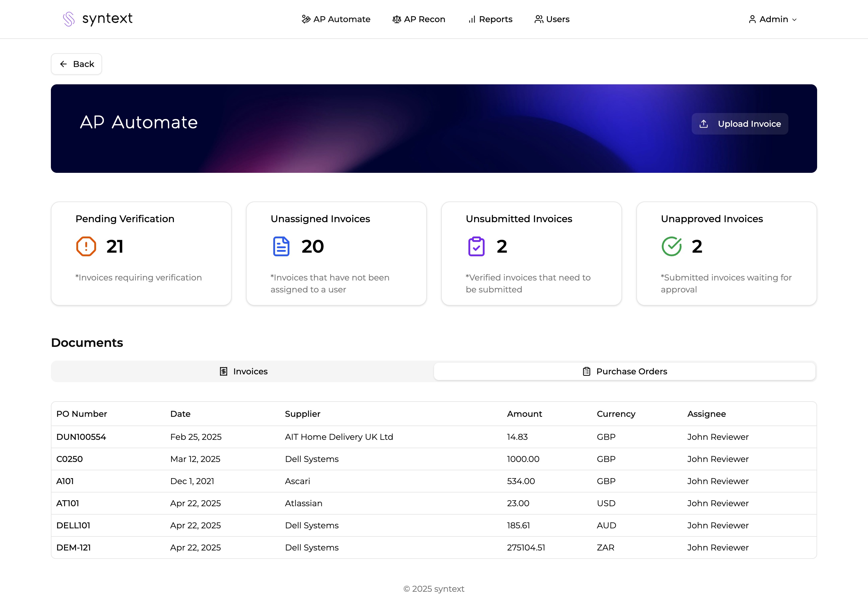This screenshot has width=868, height=604.
Task: Click the back arrow icon
Action: (x=63, y=64)
